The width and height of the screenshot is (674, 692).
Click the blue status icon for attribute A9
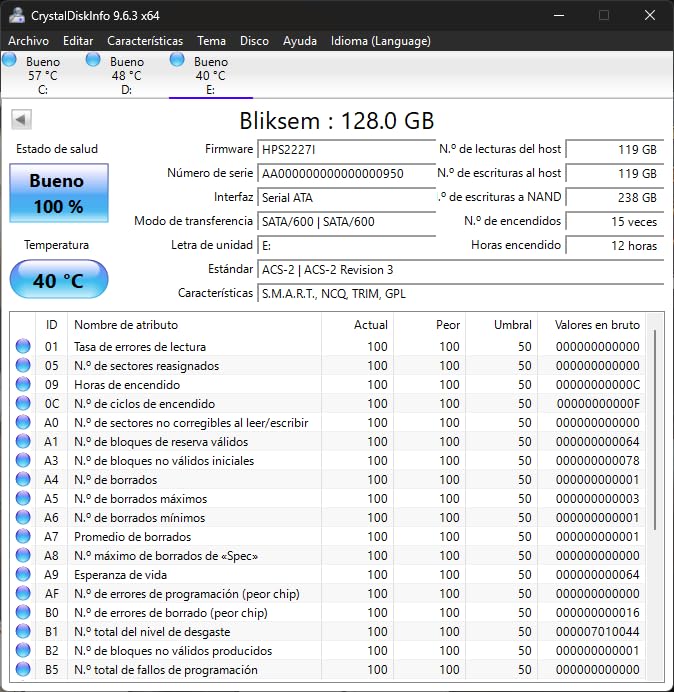point(23,574)
